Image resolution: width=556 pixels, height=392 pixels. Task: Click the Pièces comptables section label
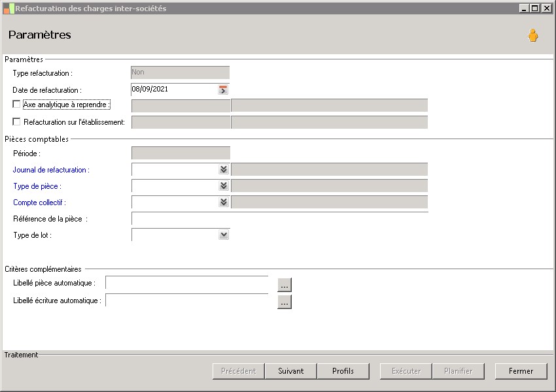(x=37, y=139)
